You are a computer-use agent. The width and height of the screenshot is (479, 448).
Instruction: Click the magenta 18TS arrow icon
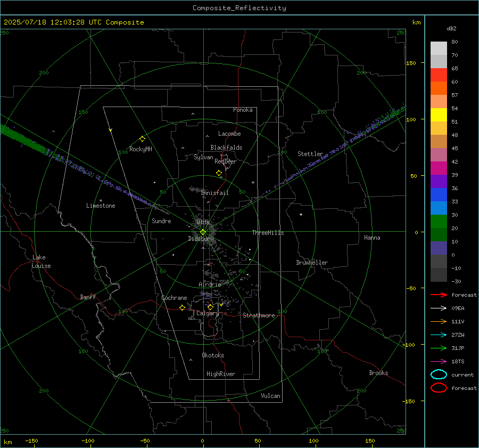(439, 362)
